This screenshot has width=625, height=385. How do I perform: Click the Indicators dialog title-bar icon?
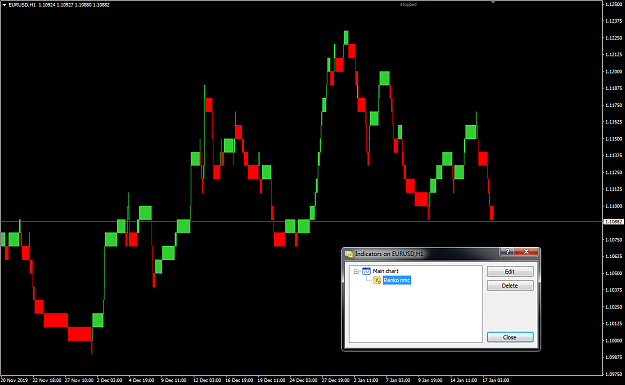pyautogui.click(x=349, y=254)
